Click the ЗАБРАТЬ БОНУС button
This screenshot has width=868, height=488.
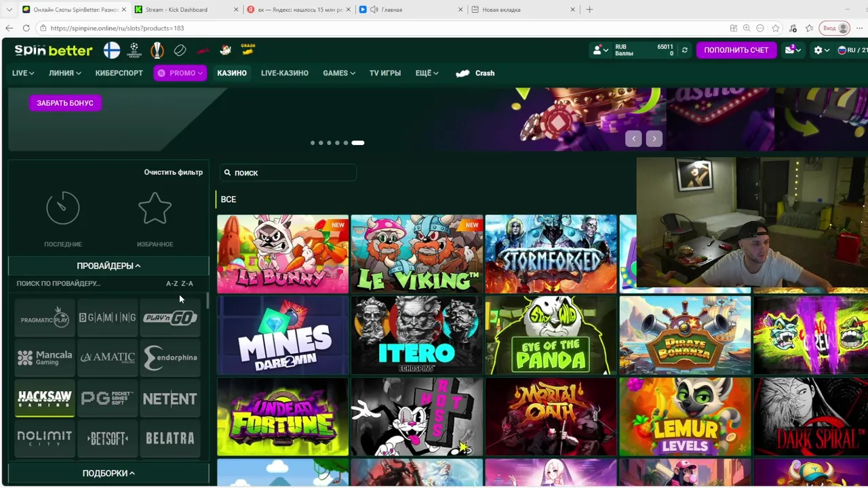(x=65, y=103)
